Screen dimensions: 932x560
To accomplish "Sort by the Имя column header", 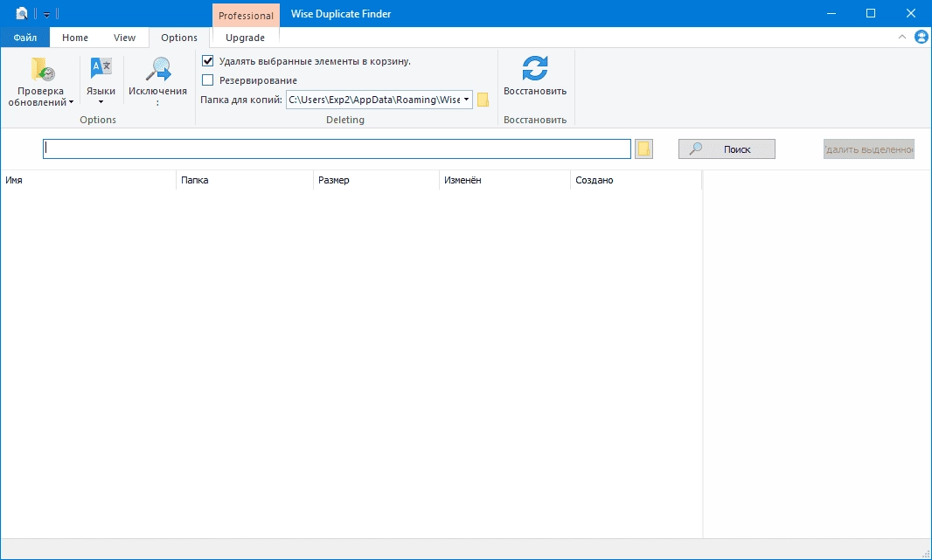I will 88,180.
